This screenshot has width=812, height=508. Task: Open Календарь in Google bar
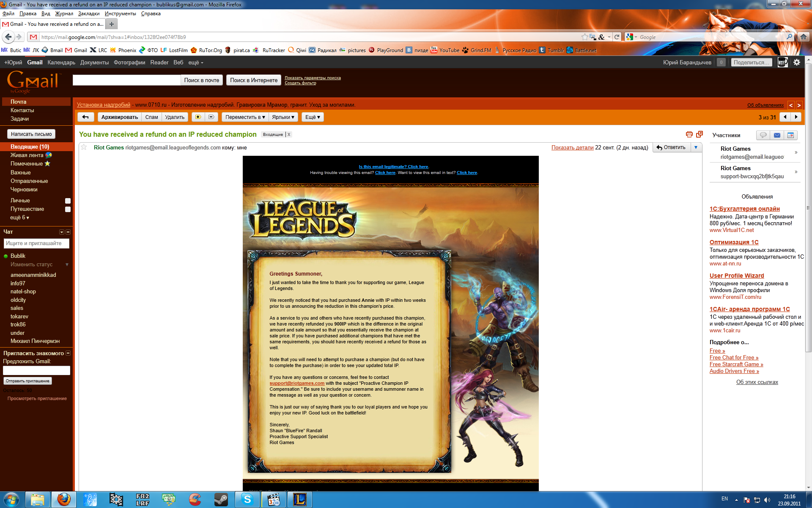point(61,62)
